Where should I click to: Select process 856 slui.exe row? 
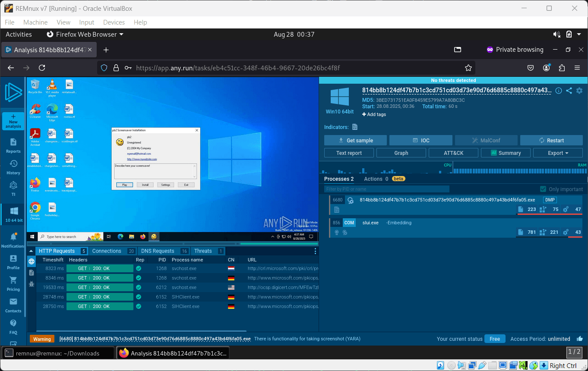pyautogui.click(x=457, y=228)
